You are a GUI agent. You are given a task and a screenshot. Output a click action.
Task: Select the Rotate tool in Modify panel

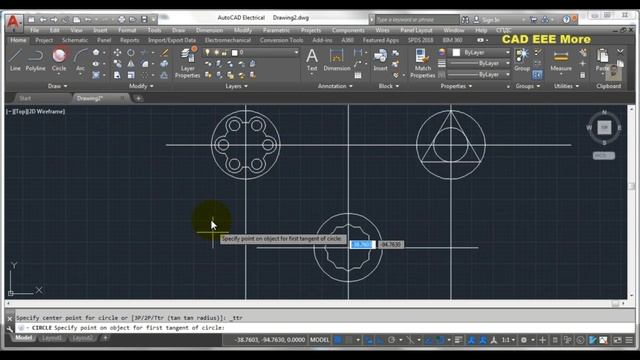coord(131,53)
